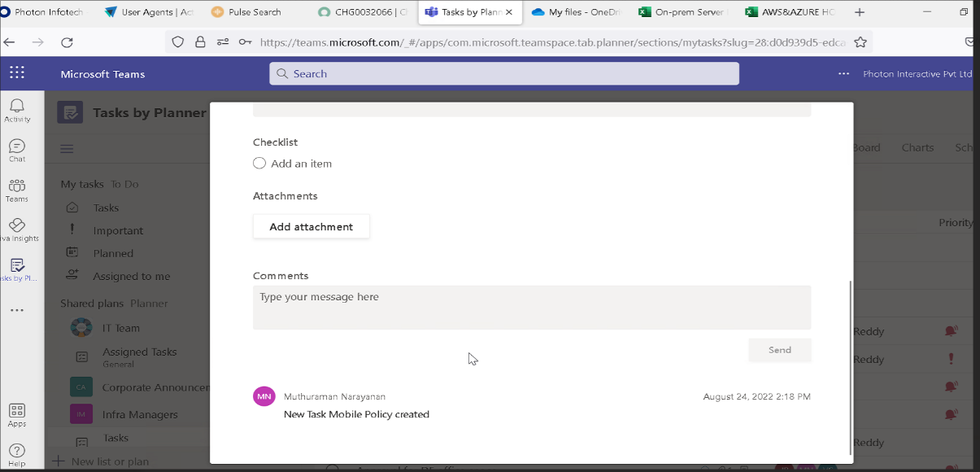
Task: Open the Activity feed
Action: 16,107
